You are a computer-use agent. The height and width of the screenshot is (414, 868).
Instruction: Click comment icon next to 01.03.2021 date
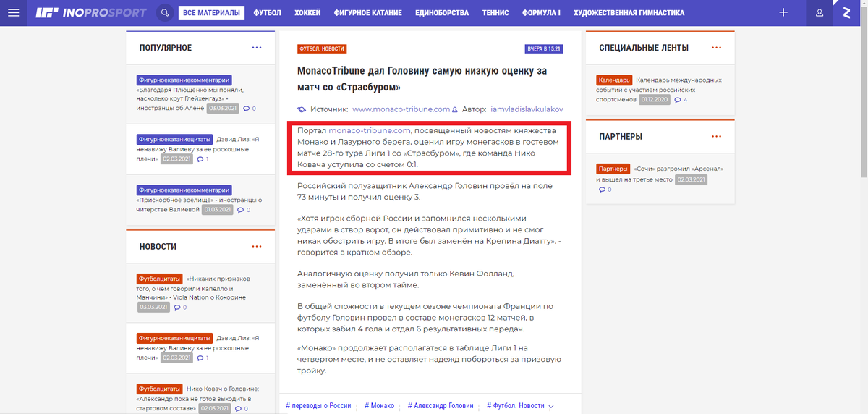click(x=239, y=210)
